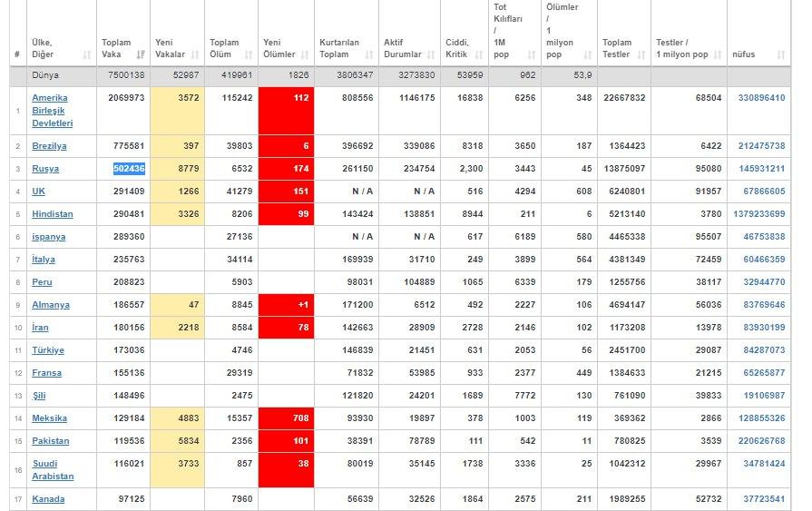Open the İtalya country page
Image resolution: width=812 pixels, height=511 pixels.
coord(44,260)
